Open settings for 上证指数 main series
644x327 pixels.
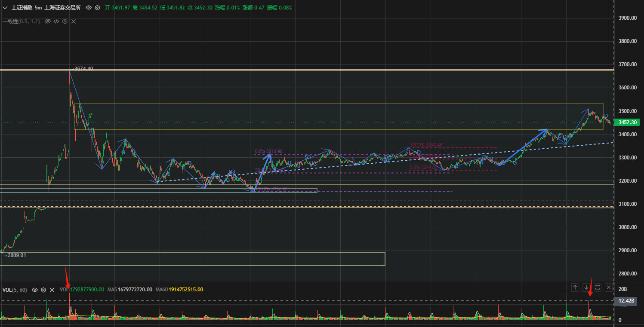[x=97, y=8]
